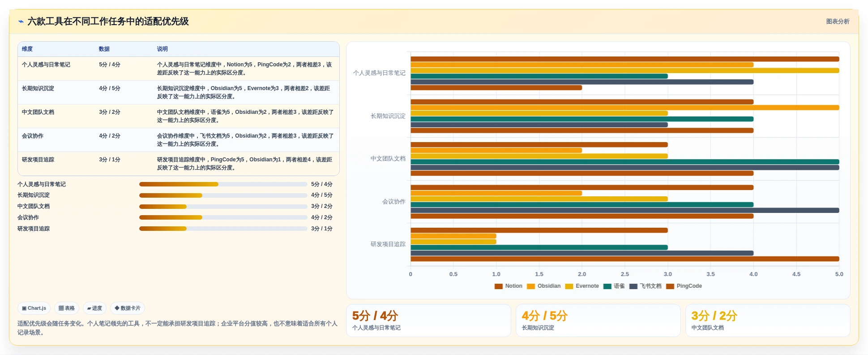Click the 5.0 x-axis tick label
This screenshot has width=868, height=355.
pos(839,274)
